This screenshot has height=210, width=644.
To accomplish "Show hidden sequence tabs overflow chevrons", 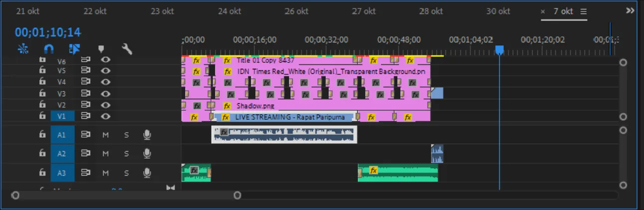I will [631, 10].
